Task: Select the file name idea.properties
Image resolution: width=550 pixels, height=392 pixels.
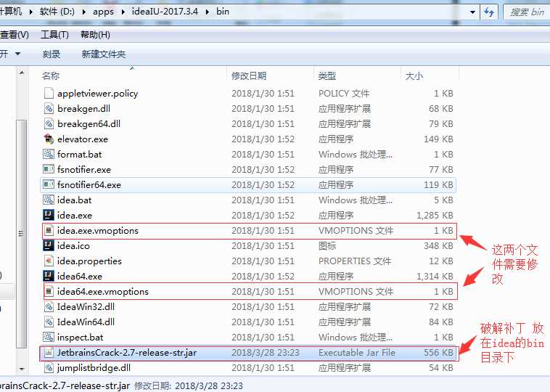Action: [89, 261]
